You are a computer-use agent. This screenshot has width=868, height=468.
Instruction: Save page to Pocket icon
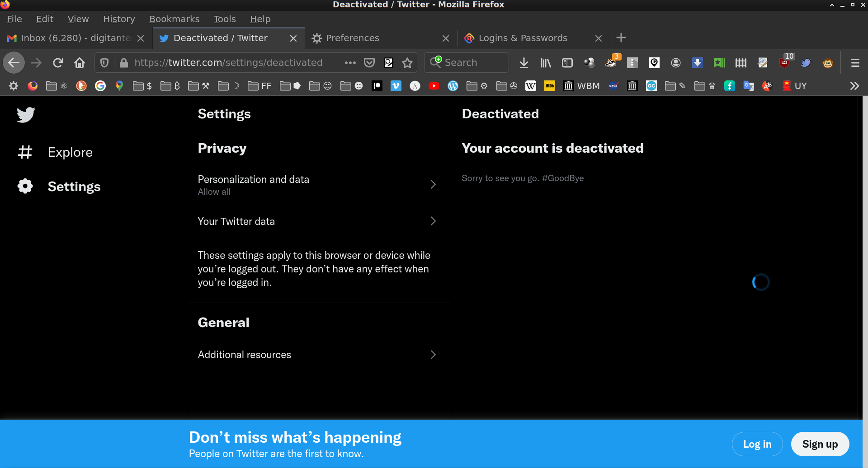(x=369, y=63)
